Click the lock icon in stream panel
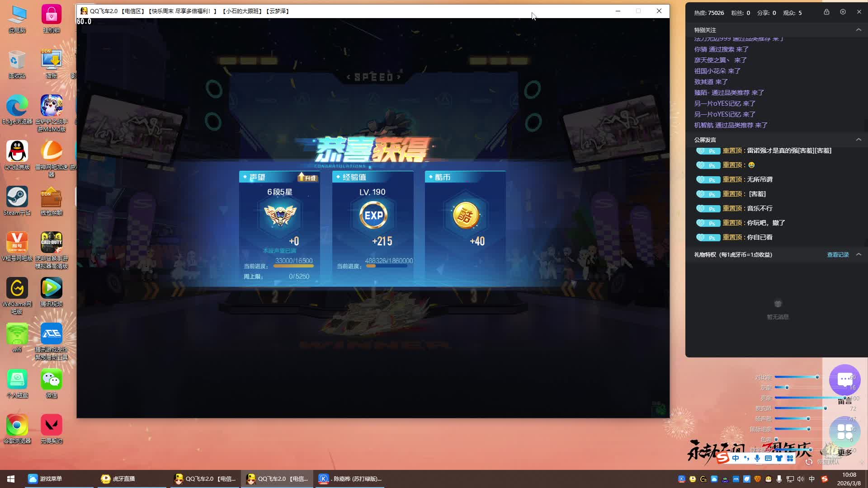 tap(826, 12)
